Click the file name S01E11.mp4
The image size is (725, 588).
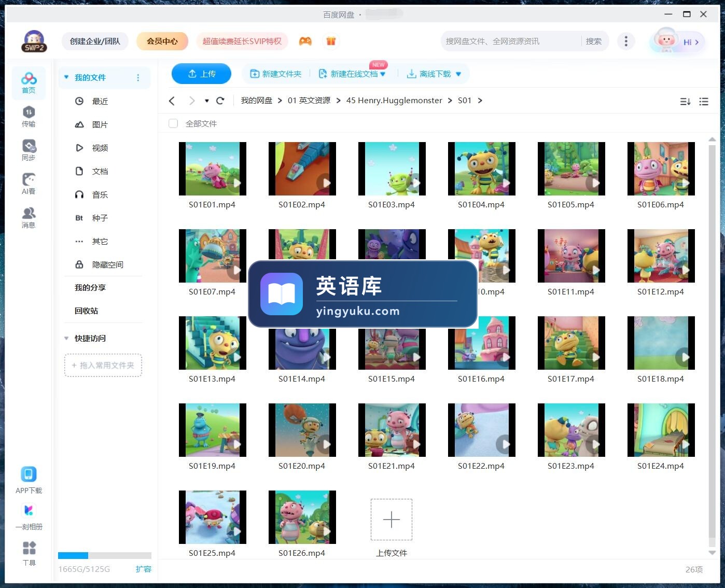571,292
